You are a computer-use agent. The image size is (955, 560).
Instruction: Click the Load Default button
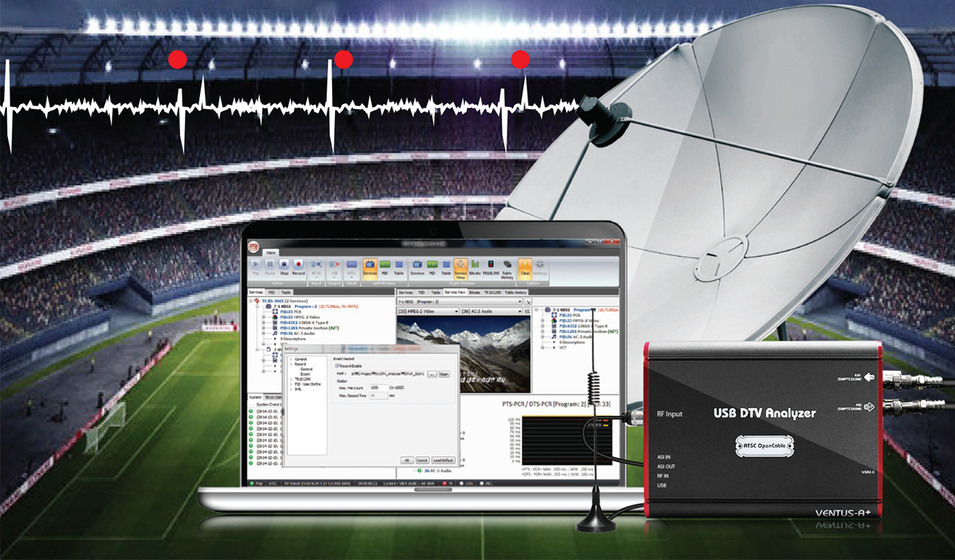pyautogui.click(x=443, y=460)
